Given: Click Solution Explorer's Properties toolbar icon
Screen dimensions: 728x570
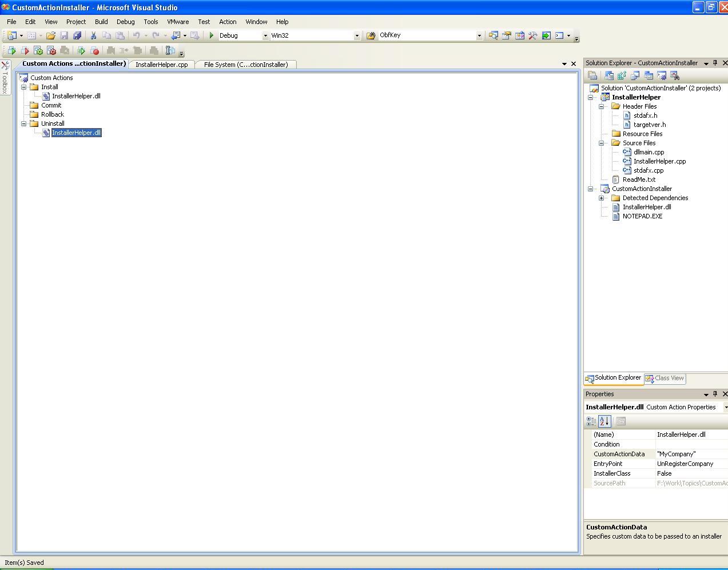Looking at the screenshot, I should [592, 75].
